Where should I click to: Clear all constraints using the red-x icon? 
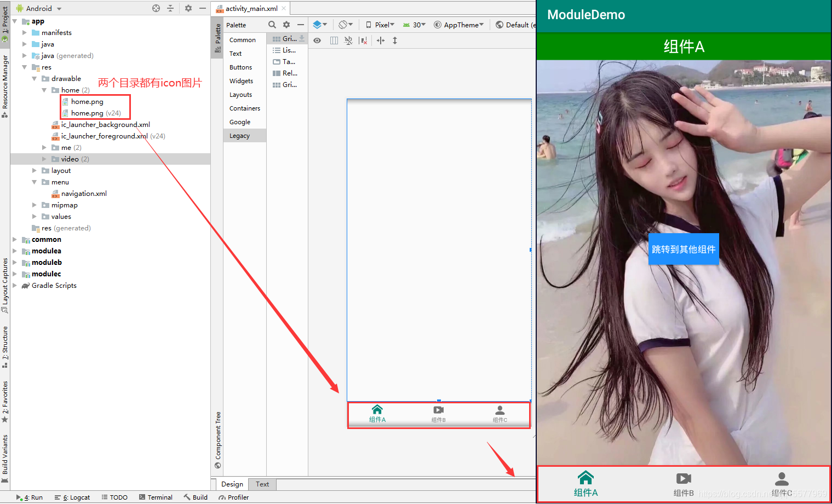pos(364,40)
